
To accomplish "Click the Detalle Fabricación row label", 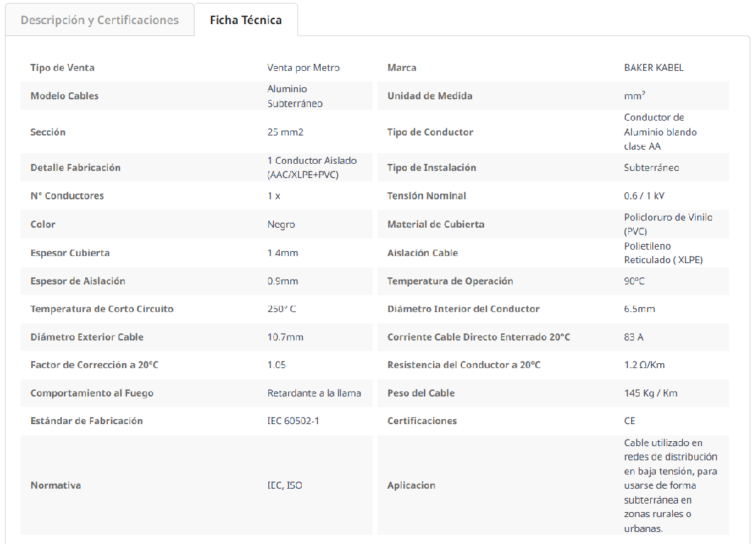I will coord(75,168).
